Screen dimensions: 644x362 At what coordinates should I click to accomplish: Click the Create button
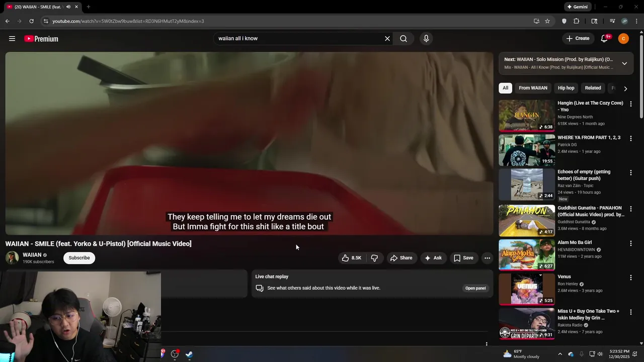(578, 39)
